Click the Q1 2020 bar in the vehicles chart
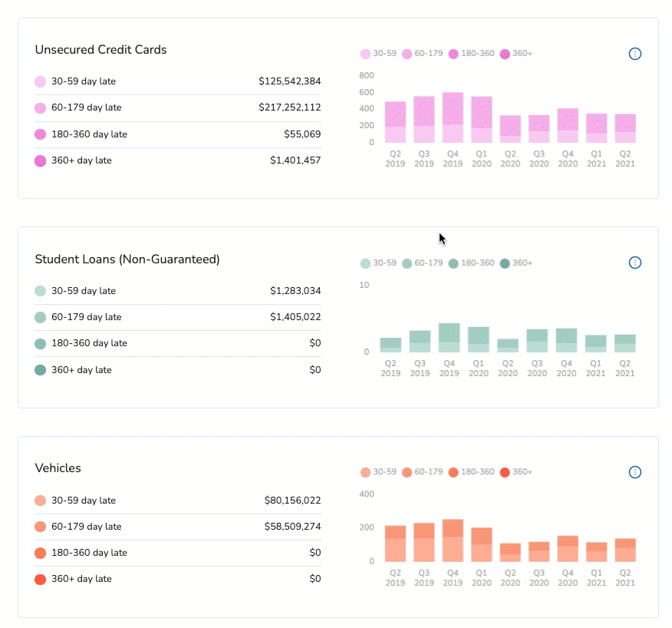Image resolution: width=672 pixels, height=628 pixels. tap(481, 545)
